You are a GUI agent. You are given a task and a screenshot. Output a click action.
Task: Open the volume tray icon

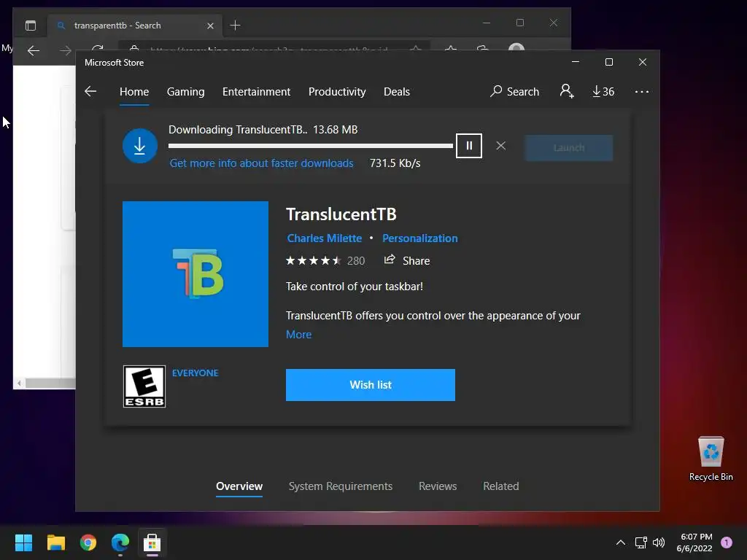pos(659,542)
